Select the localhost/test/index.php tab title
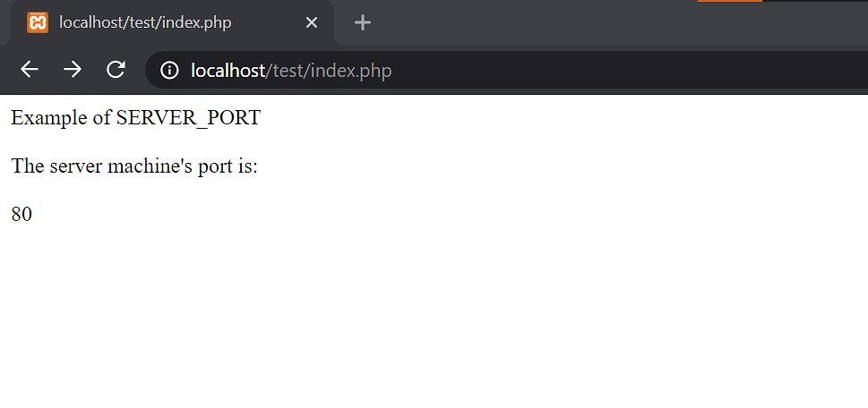The image size is (868, 408). (x=146, y=22)
